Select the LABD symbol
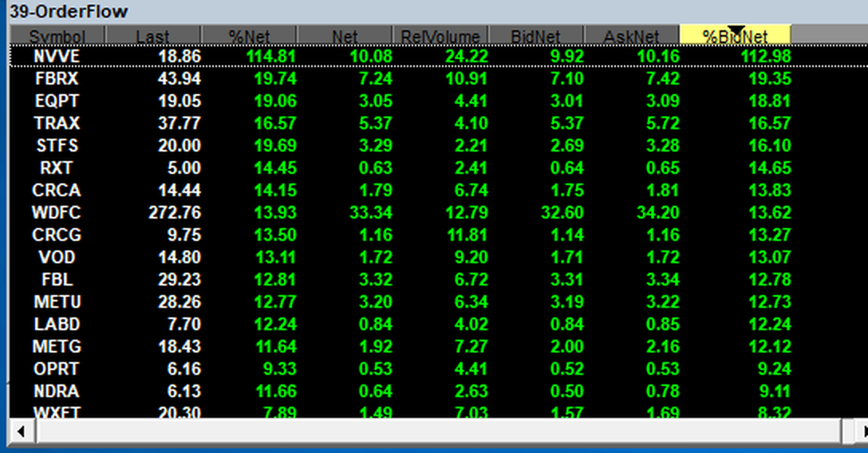 pyautogui.click(x=57, y=324)
